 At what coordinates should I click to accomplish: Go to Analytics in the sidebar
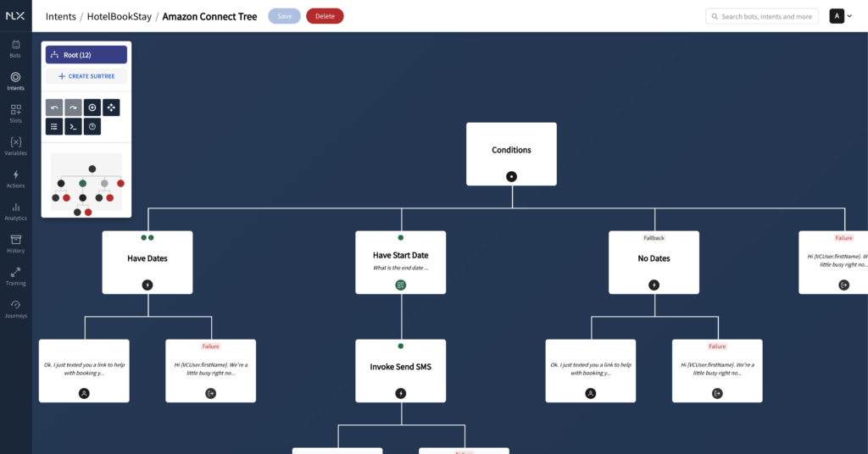(15, 212)
